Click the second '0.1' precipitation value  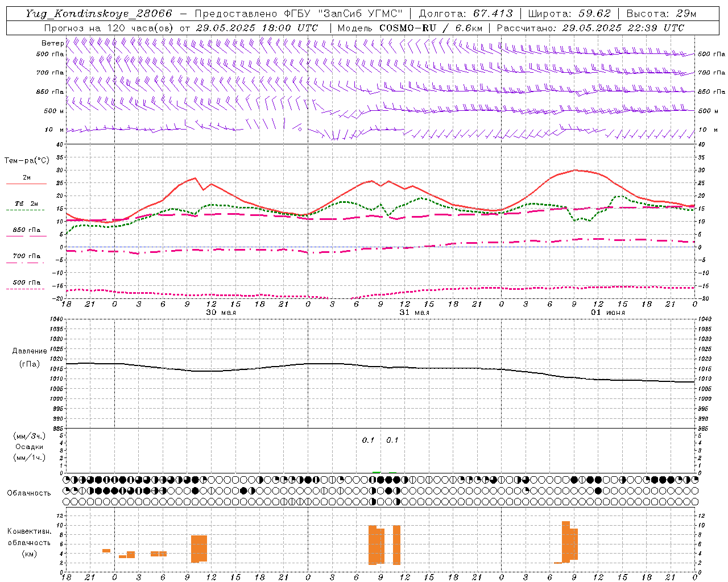[x=392, y=440]
